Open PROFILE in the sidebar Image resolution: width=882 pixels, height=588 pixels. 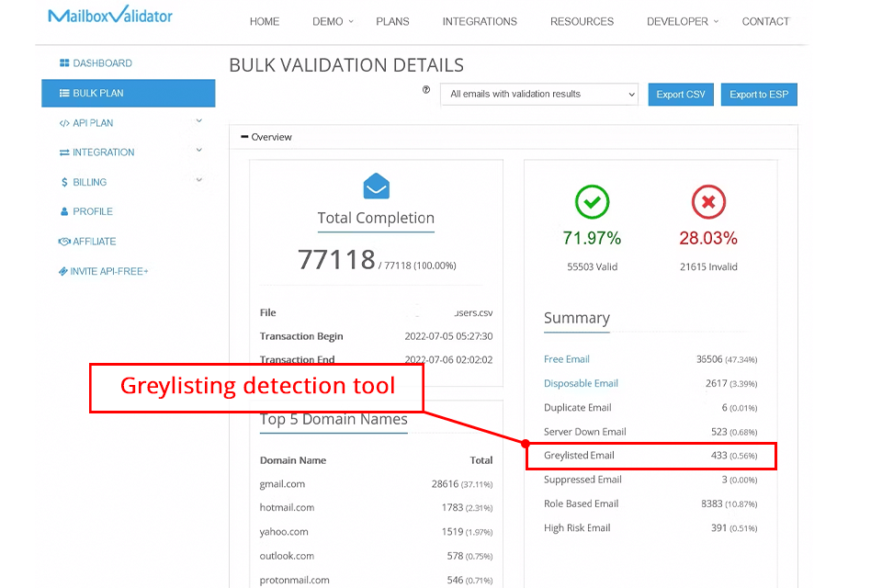[93, 211]
